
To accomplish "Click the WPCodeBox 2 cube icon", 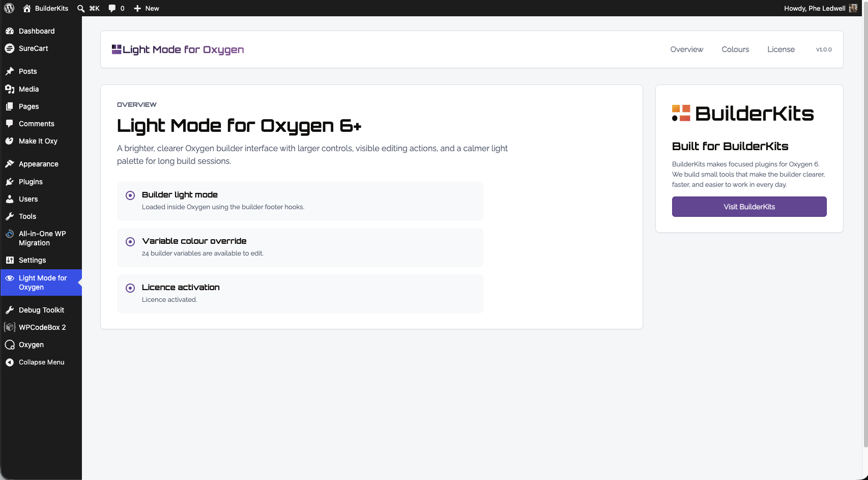I will pos(10,327).
